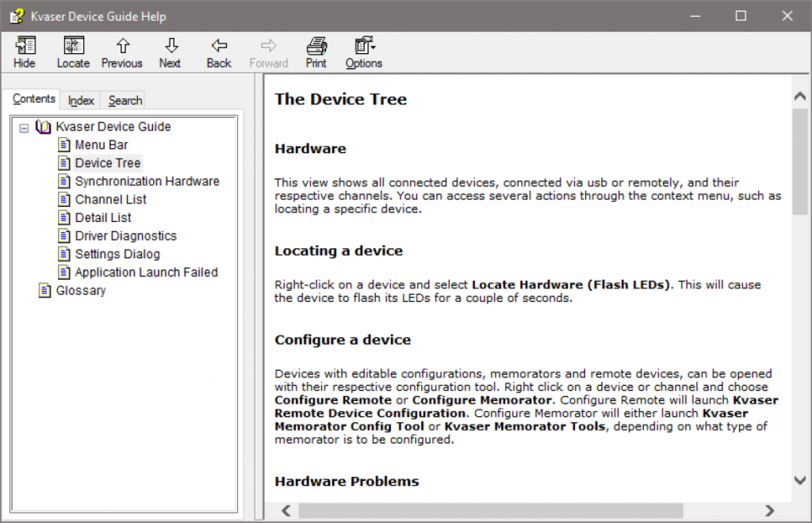Switch to the Search tab
The width and height of the screenshot is (812, 523).
click(125, 101)
